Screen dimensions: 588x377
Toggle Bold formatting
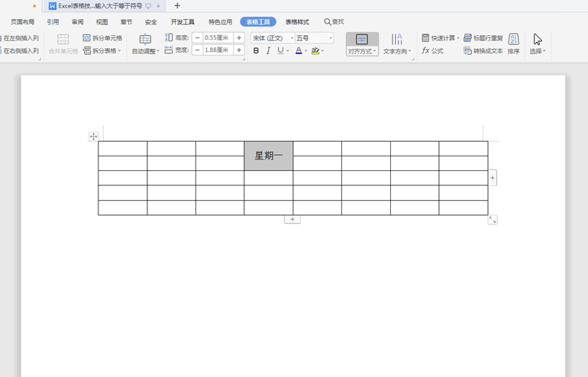coord(256,50)
